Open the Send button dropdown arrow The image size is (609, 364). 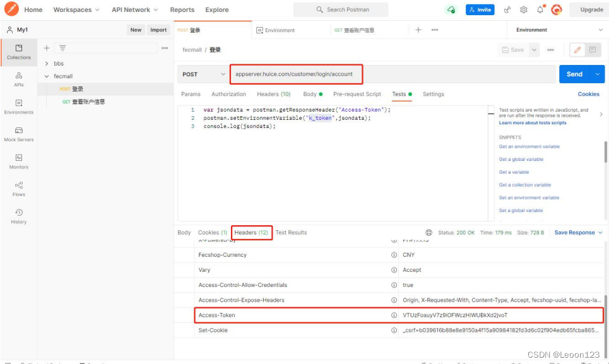[x=598, y=74]
